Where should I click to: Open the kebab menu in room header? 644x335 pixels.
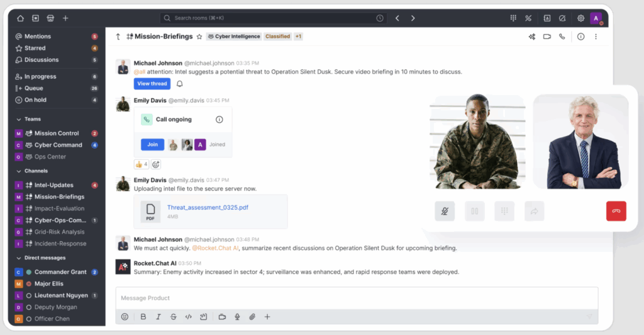click(x=596, y=37)
